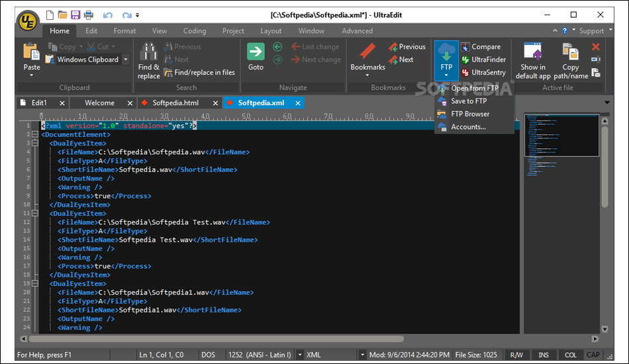The width and height of the screenshot is (629, 364).
Task: Collapse the DocumentElement fold on line 2
Action: coord(35,135)
